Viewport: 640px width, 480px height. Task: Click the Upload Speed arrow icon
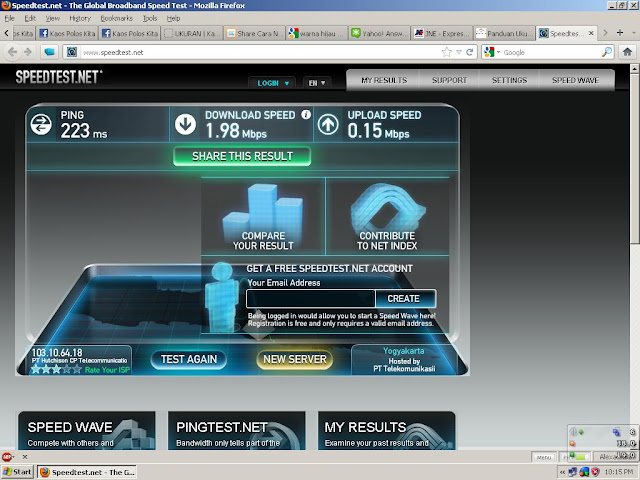[328, 124]
